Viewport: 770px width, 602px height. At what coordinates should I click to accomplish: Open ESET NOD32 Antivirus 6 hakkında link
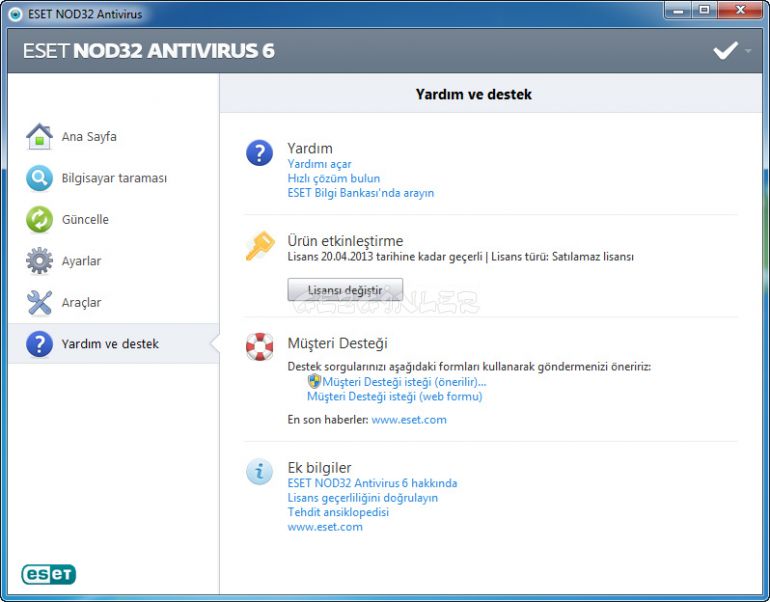[372, 483]
